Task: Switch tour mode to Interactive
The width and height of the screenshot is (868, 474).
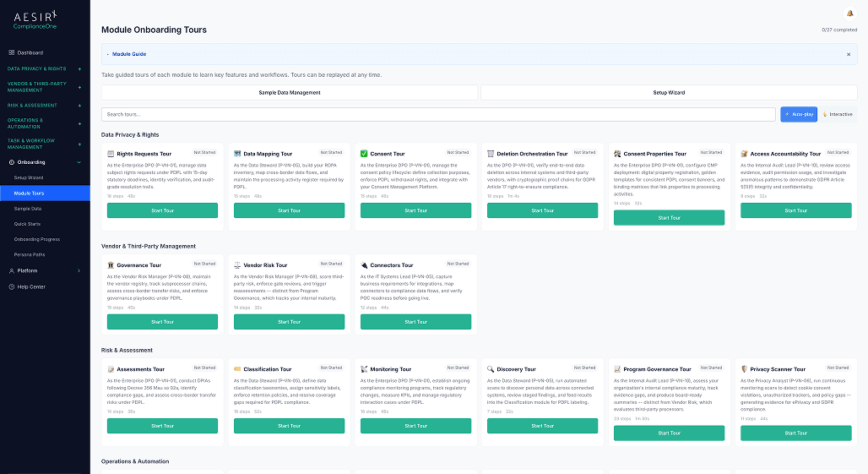Action: [837, 114]
